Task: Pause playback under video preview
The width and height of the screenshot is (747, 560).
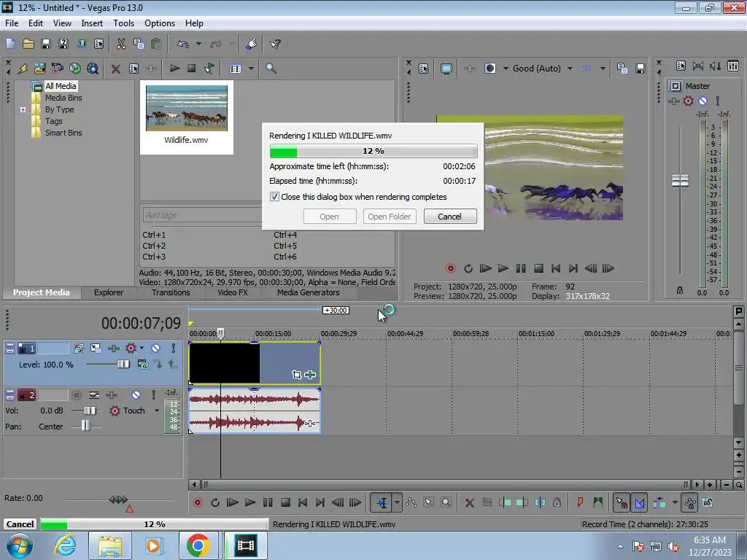Action: [x=521, y=268]
